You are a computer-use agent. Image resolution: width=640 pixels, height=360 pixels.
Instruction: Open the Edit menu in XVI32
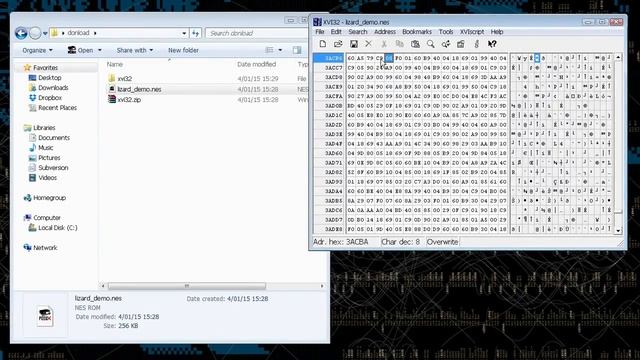tap(336, 31)
